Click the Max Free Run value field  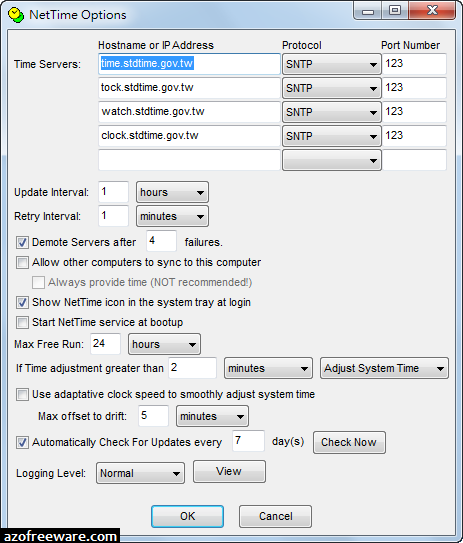click(x=106, y=344)
